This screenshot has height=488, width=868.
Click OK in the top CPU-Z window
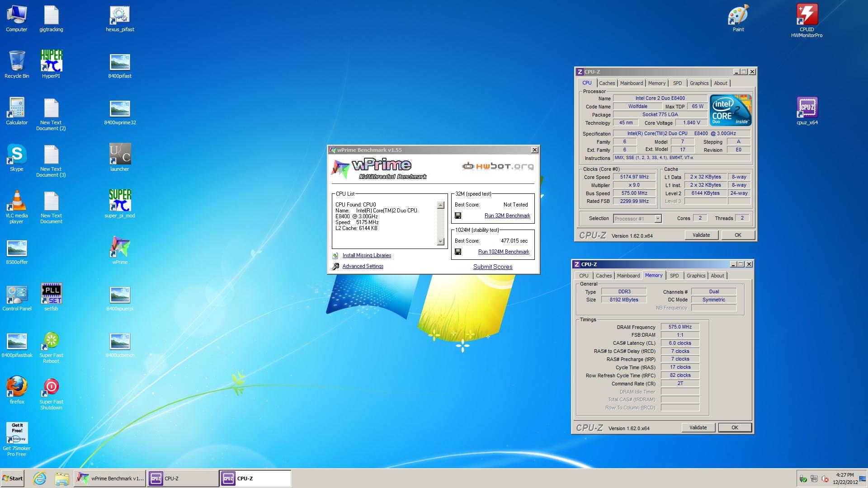tap(738, 235)
